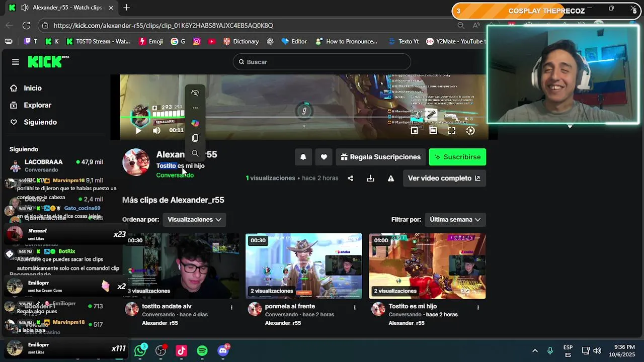This screenshot has width=644, height=362.
Task: Toggle notification bell for Alexander_r55
Action: 303,157
